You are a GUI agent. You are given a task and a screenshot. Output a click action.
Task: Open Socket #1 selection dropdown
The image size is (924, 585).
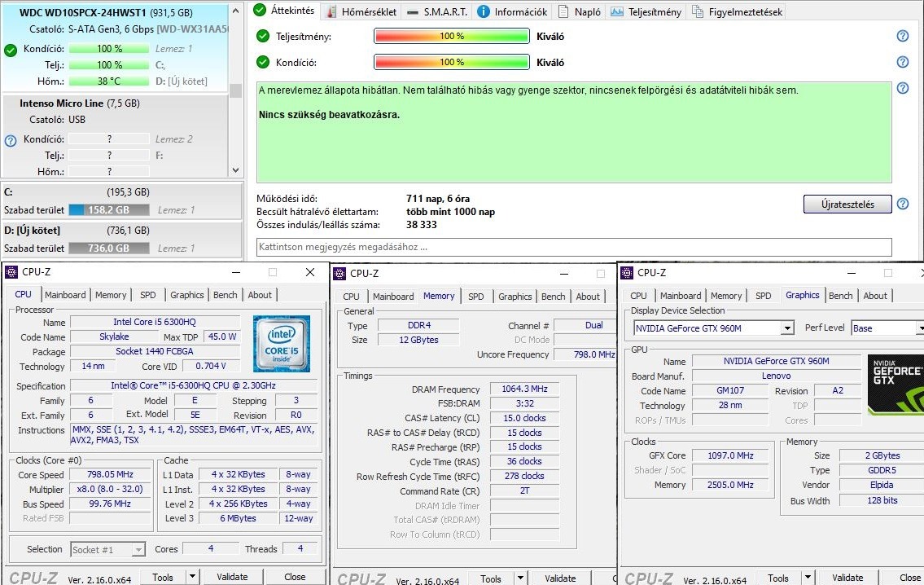(x=107, y=550)
